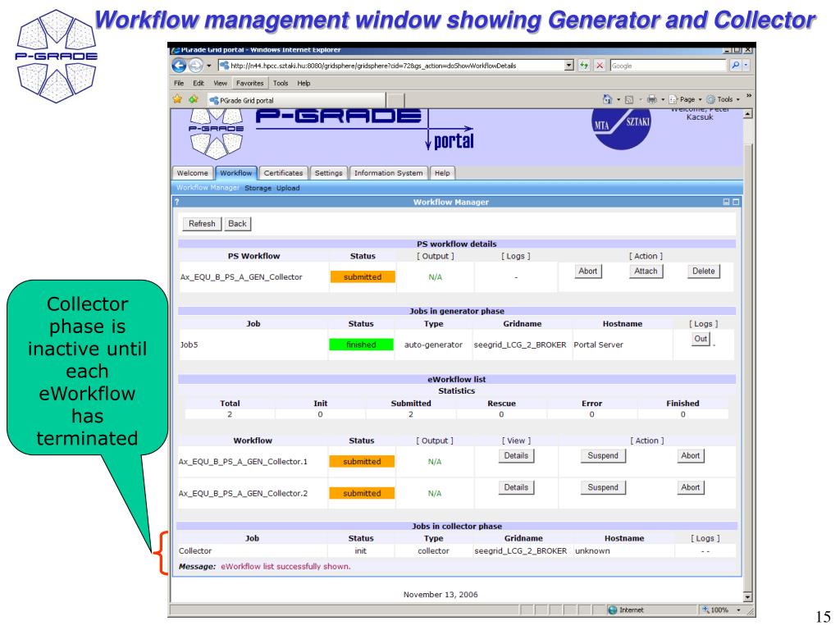
Task: Click the Collector job row name
Action: tap(195, 550)
